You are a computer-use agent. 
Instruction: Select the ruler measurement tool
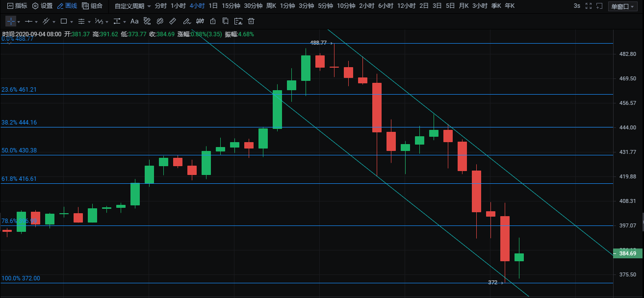173,22
